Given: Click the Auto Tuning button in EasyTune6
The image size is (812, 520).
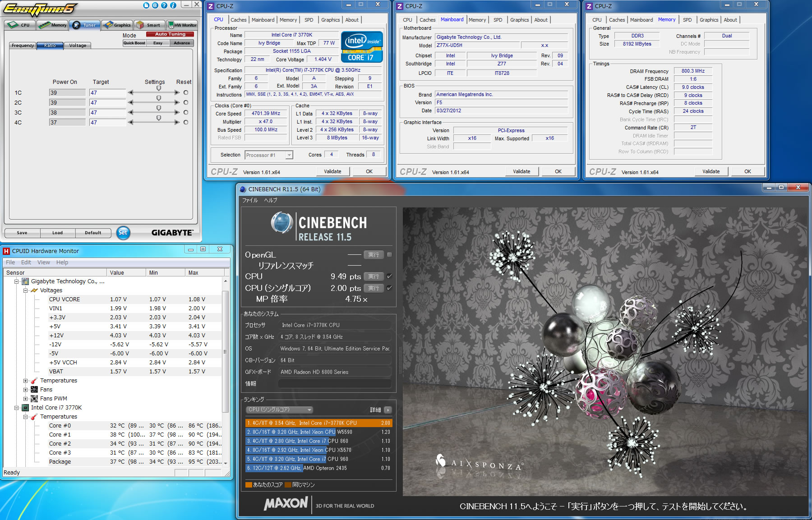Looking at the screenshot, I should [170, 34].
